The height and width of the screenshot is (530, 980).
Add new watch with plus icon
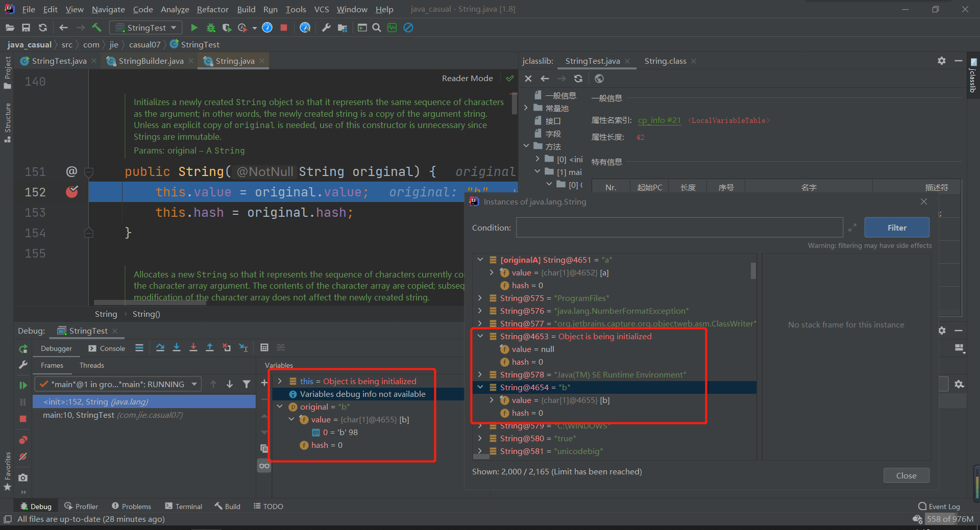[264, 383]
